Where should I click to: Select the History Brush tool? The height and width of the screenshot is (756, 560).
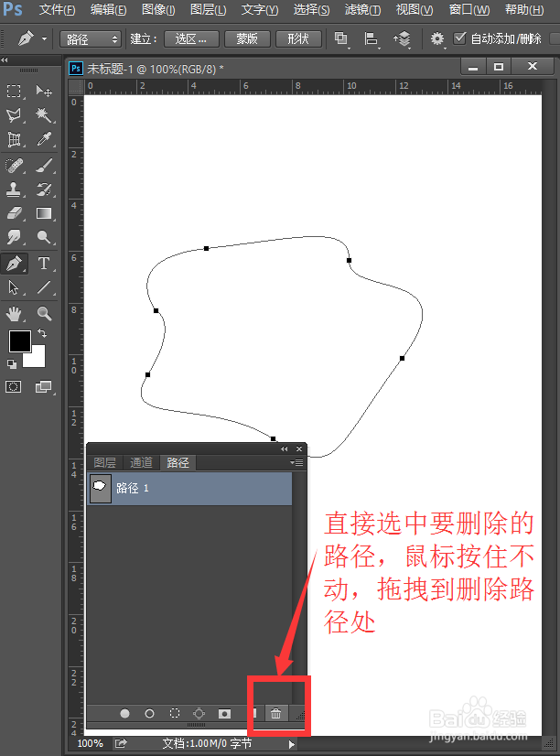click(x=44, y=189)
